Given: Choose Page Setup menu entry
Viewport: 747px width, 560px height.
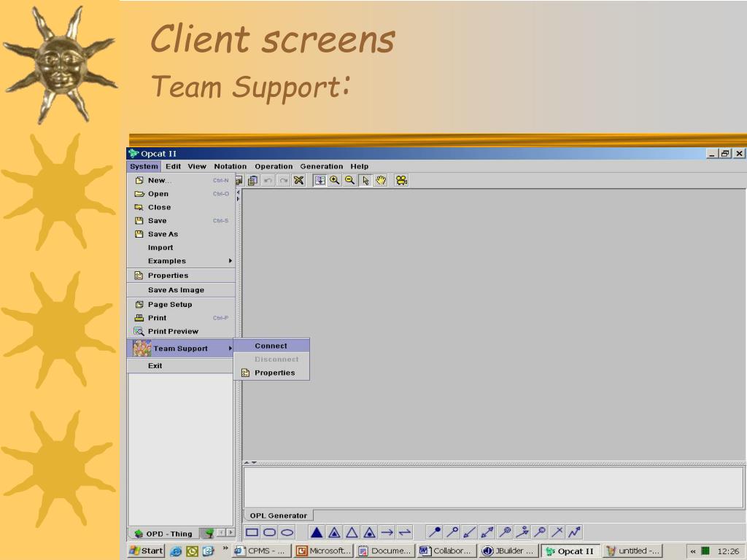Looking at the screenshot, I should tap(182, 304).
